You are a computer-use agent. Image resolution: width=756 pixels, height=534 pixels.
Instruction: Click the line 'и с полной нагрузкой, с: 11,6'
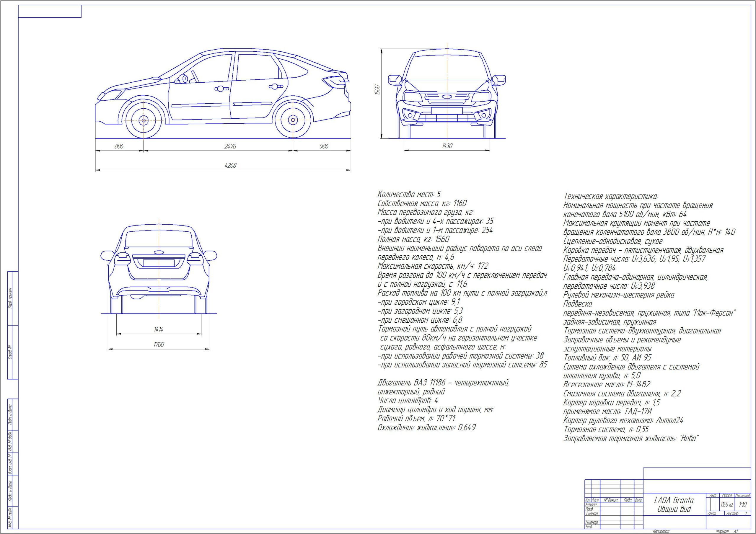422,284
